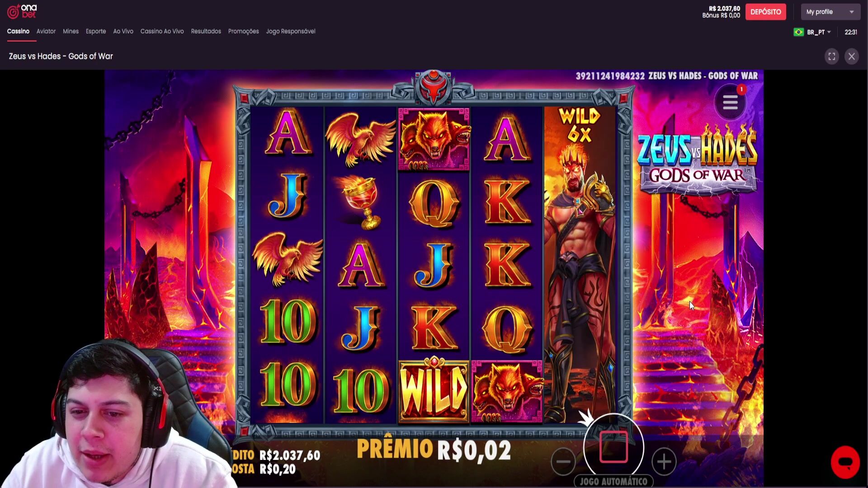The image size is (868, 488).
Task: Enter fullscreen mode for the game
Action: click(831, 56)
